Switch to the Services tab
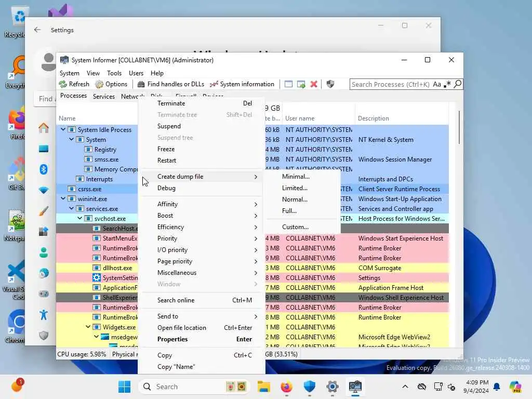This screenshot has height=399, width=532. [x=103, y=96]
